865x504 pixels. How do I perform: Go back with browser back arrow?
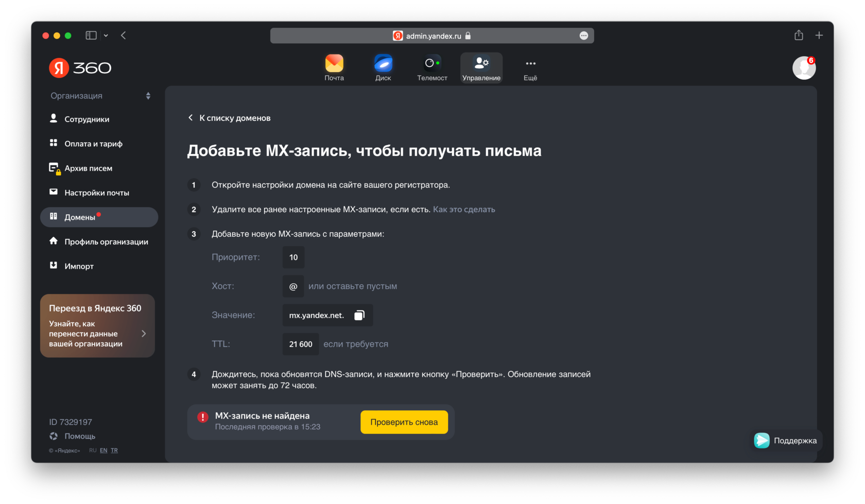pos(124,36)
